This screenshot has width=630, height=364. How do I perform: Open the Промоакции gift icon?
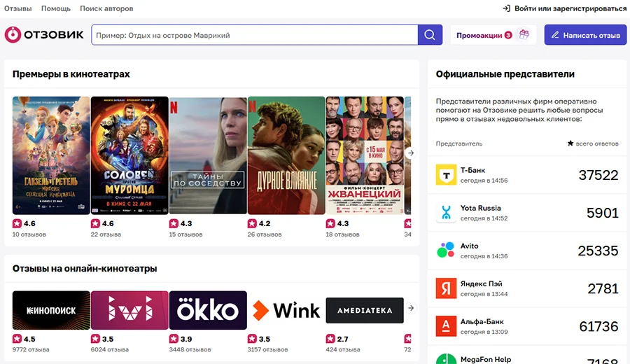click(524, 35)
